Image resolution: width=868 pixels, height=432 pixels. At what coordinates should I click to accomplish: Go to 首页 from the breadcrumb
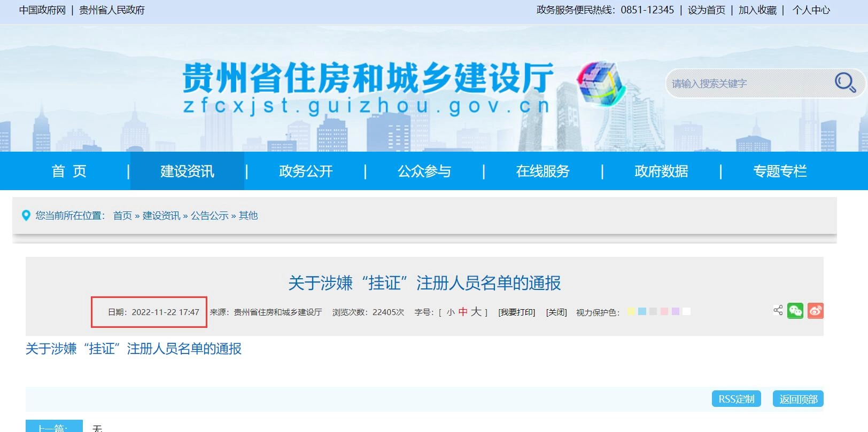coord(122,216)
